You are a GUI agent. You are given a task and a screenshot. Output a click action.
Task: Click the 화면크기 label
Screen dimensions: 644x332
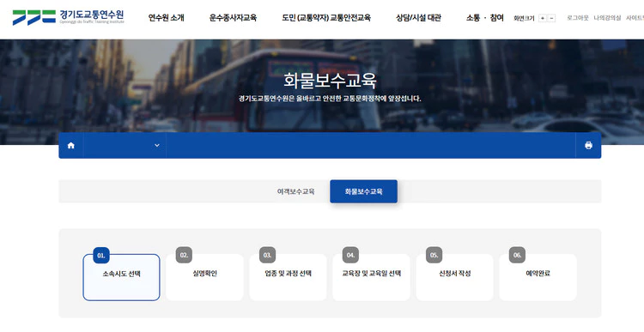[524, 19]
